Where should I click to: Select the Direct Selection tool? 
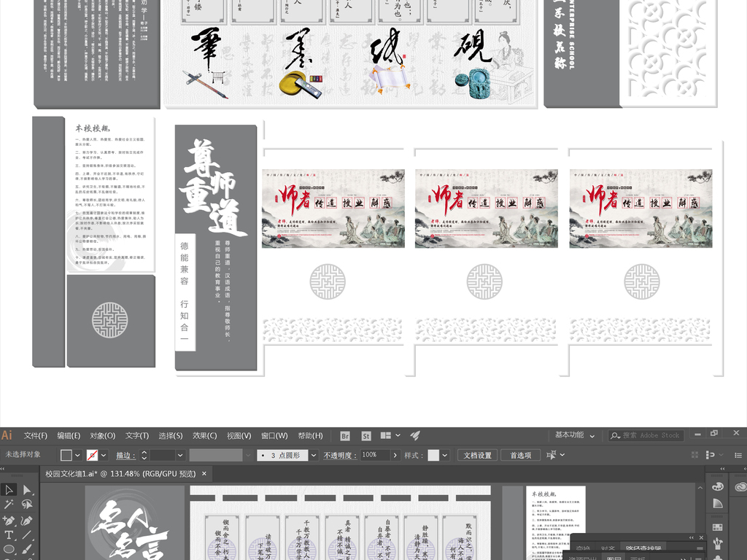pyautogui.click(x=27, y=490)
